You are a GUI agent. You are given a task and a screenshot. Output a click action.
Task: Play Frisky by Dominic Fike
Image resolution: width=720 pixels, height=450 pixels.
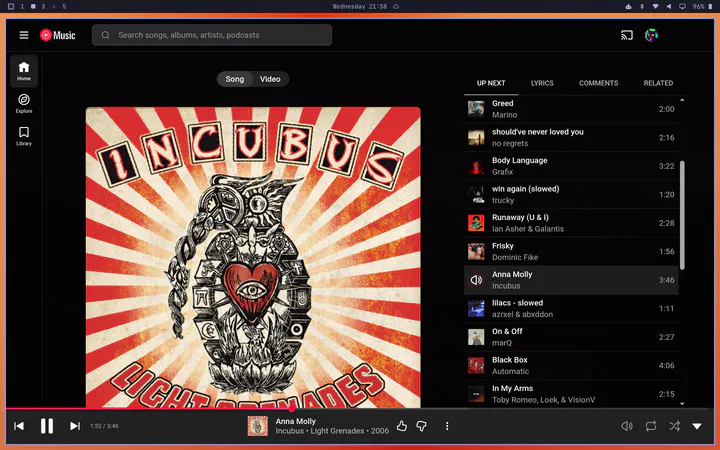pyautogui.click(x=571, y=252)
